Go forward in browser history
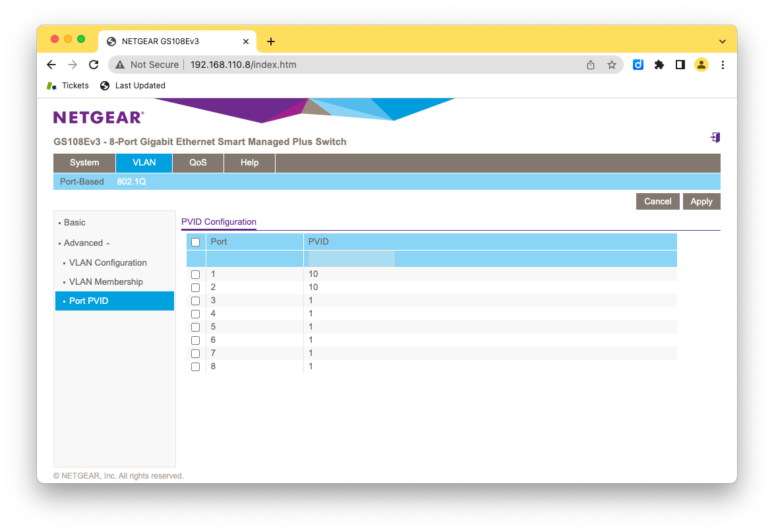 pos(73,65)
